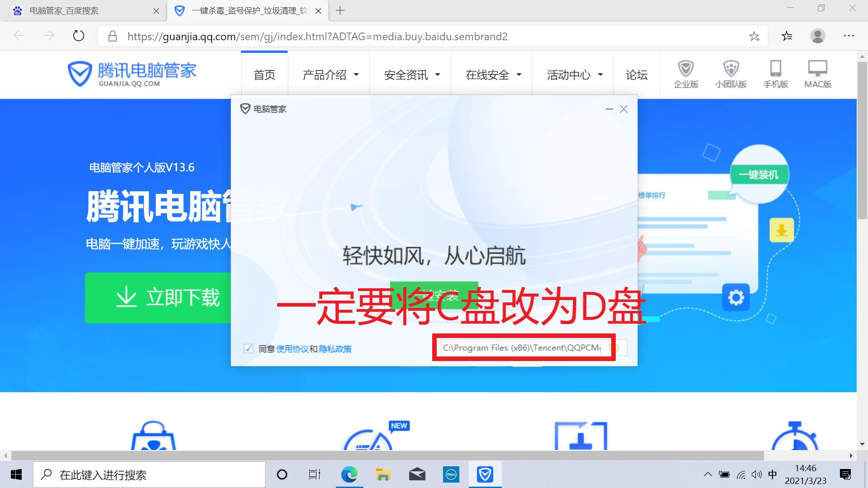The height and width of the screenshot is (488, 868).
Task: Select 首页 in the navigation bar
Action: point(264,75)
